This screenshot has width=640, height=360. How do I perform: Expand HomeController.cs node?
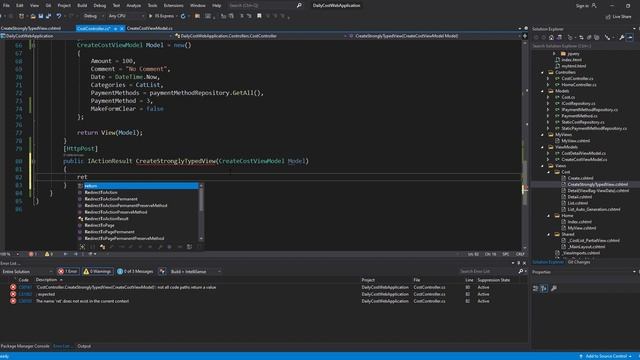click(549, 84)
